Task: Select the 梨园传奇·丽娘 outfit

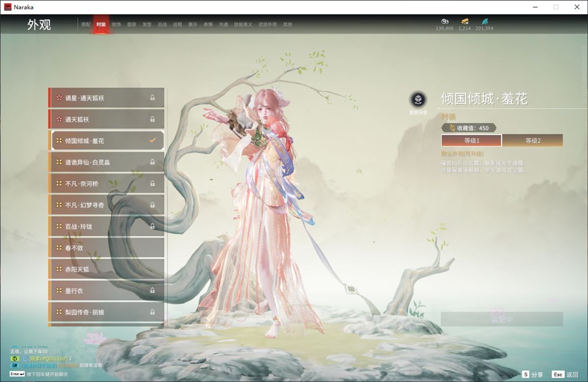Action: click(x=106, y=312)
